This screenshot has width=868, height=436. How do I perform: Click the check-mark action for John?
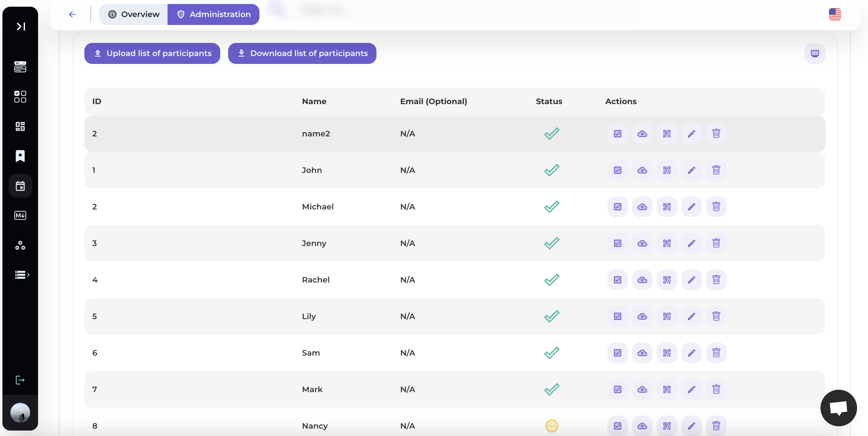(x=617, y=170)
